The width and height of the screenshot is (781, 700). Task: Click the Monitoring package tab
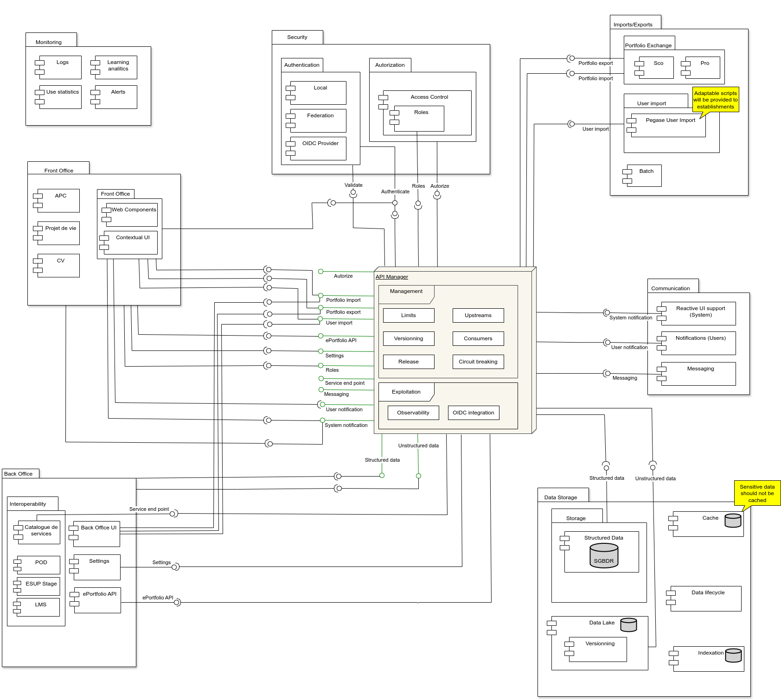click(x=51, y=40)
